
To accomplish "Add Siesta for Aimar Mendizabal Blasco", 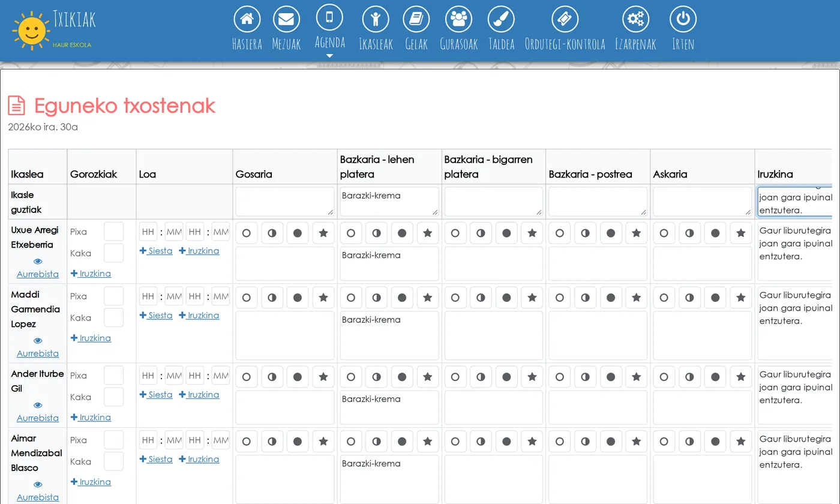I will [156, 460].
